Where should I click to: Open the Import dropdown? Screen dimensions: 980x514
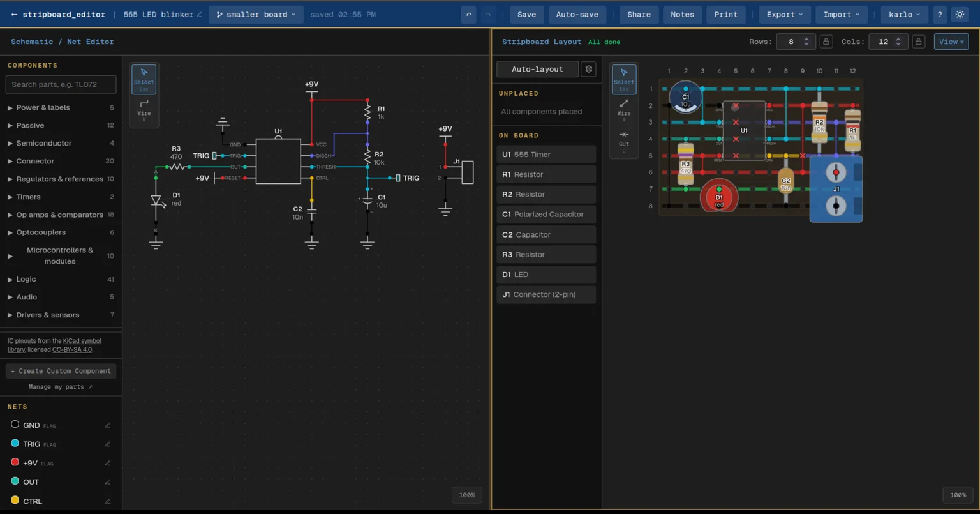pyautogui.click(x=841, y=14)
